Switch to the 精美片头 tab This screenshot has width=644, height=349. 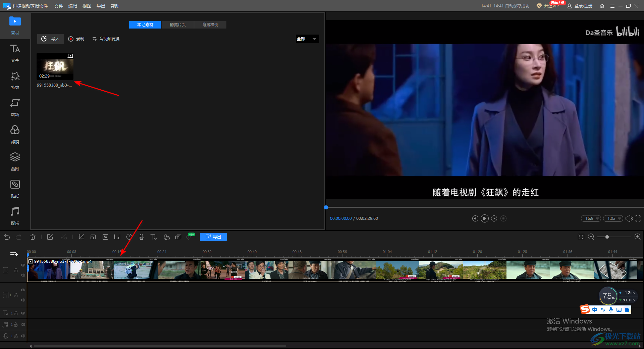pos(178,25)
